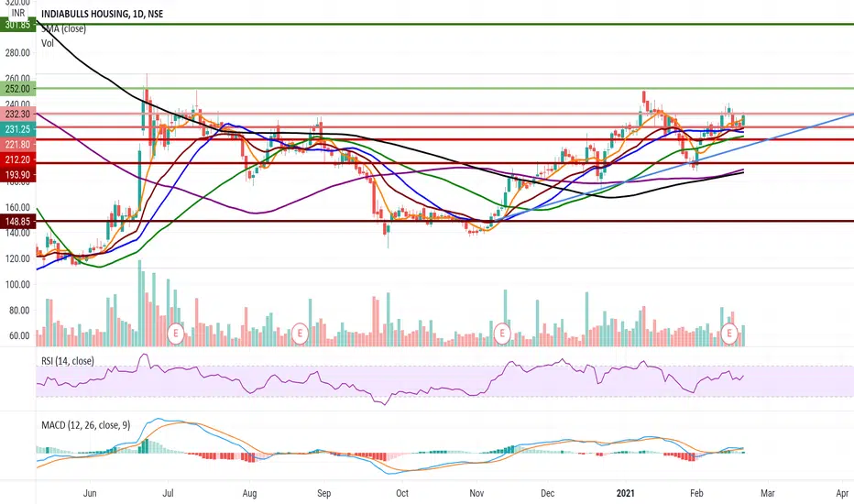Screen dimensions: 854x504
Task: Select the green 301.85 price level label
Action: 17,25
